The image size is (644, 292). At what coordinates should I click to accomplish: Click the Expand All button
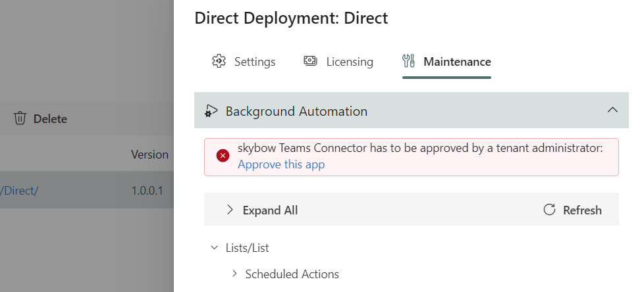(x=262, y=210)
